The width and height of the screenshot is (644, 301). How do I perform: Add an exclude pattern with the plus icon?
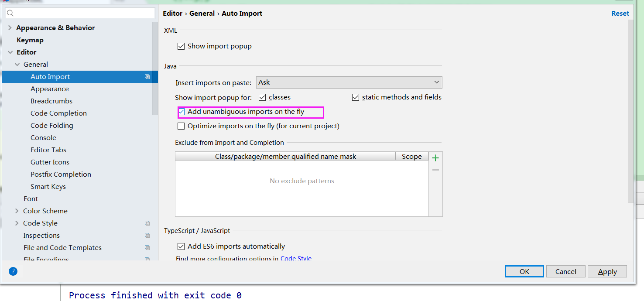pos(435,158)
